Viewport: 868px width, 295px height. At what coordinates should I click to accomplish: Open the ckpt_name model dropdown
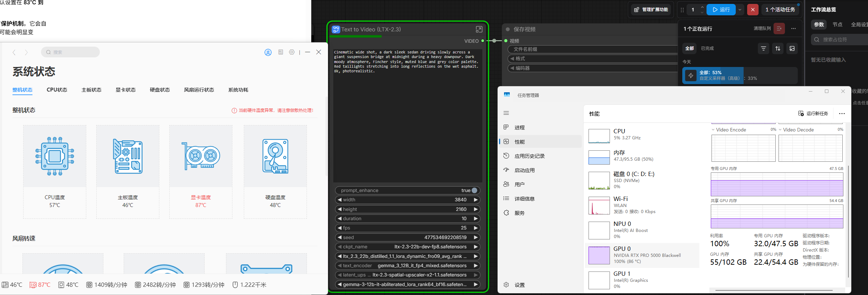pos(407,247)
